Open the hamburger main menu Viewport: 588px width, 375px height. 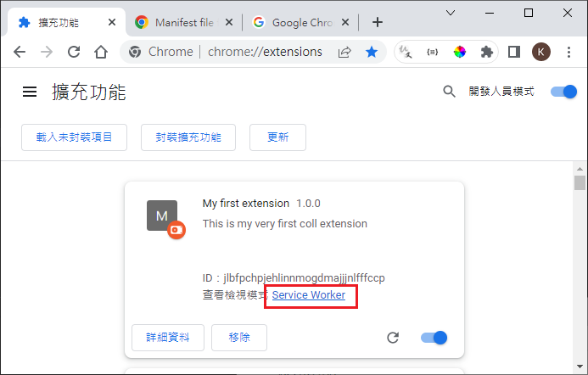tap(30, 92)
